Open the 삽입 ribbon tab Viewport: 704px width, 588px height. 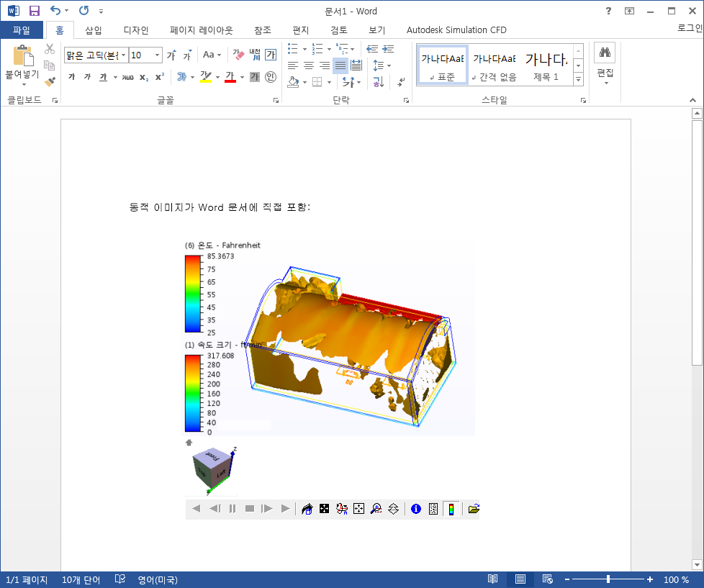pos(93,30)
